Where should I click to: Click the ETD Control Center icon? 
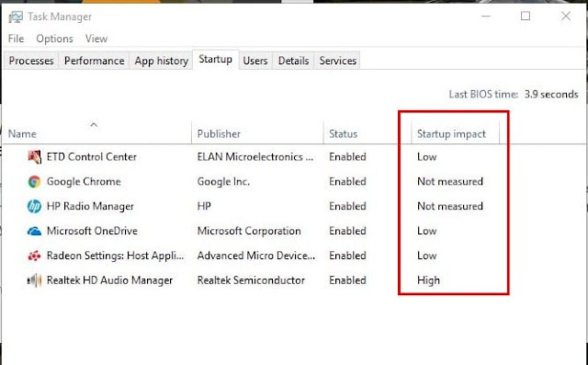tap(35, 157)
